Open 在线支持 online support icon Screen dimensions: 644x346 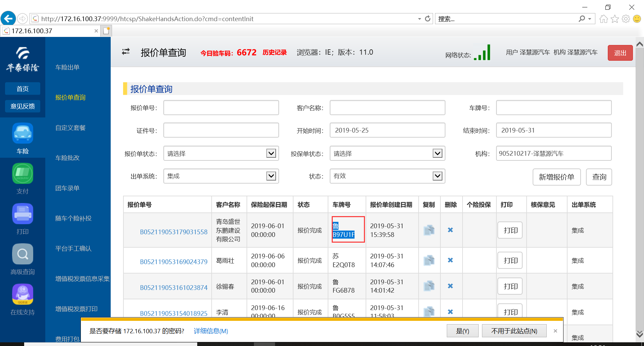tap(22, 295)
